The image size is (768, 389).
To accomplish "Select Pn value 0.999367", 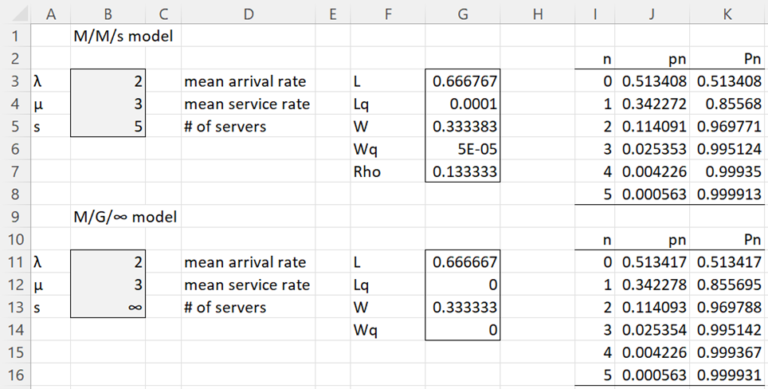I will point(727,352).
